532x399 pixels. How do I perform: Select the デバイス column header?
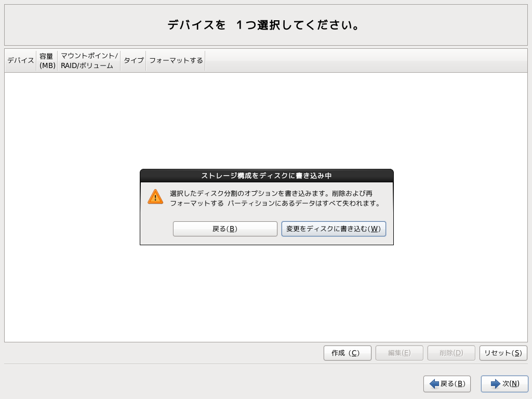[x=20, y=60]
